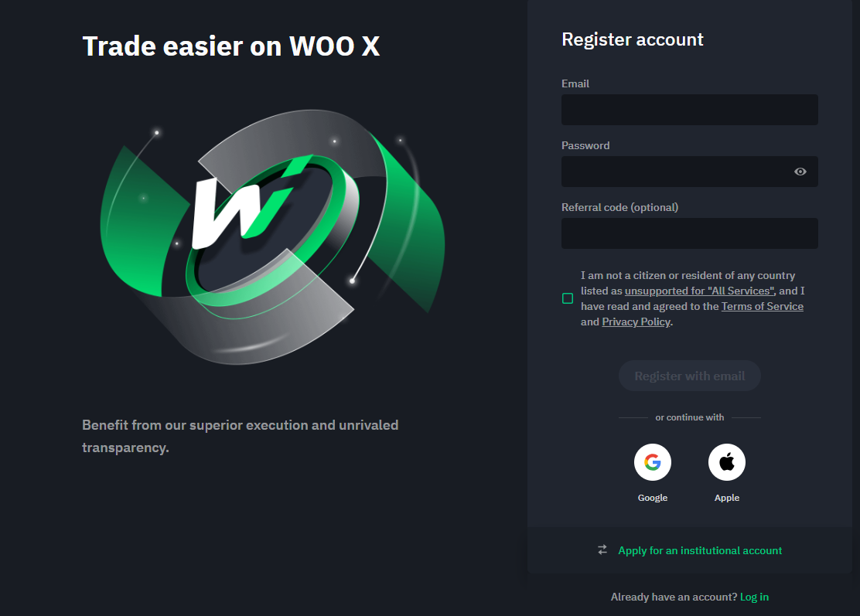Focus the Referral code input field
860x616 pixels.
(689, 233)
